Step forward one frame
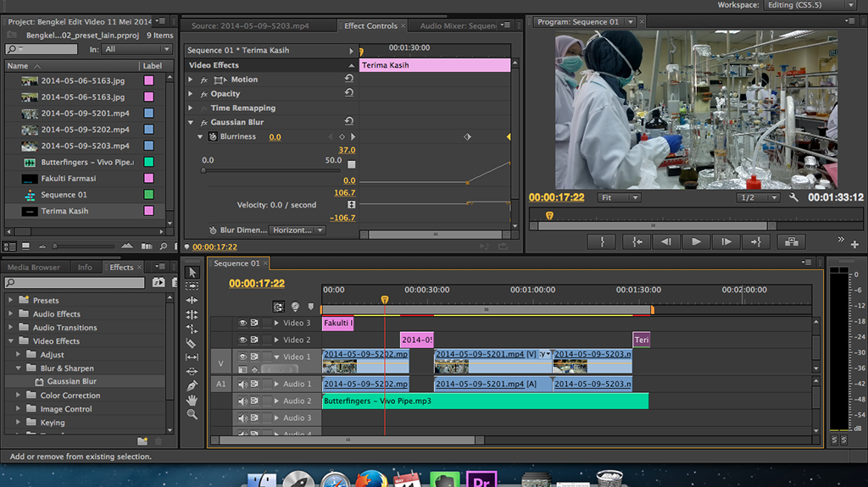 pos(726,242)
